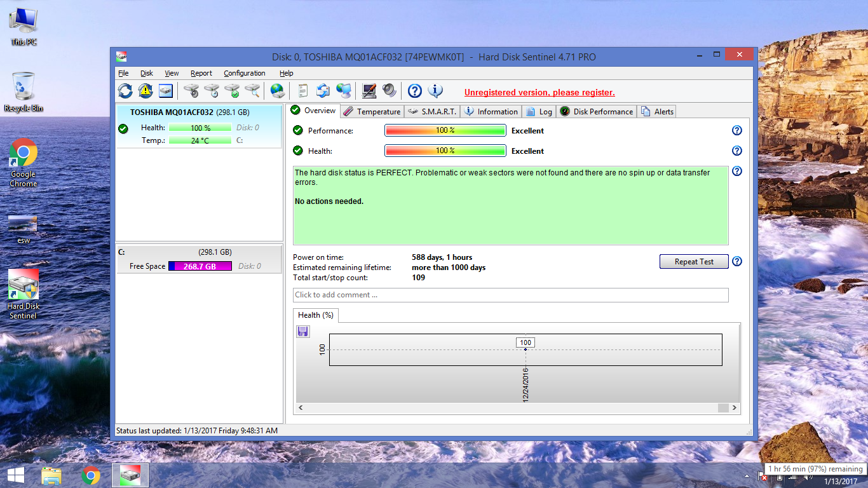Click the save floppy icon above health graph
Screen dimensions: 868x488
(303, 331)
